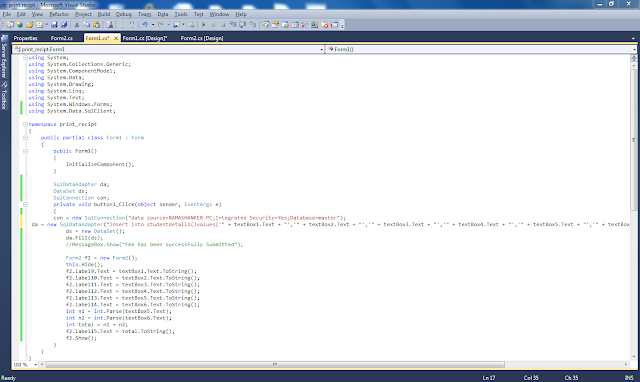Uncomment selected lines icon
The height and width of the screenshot is (382, 640).
[132, 24]
